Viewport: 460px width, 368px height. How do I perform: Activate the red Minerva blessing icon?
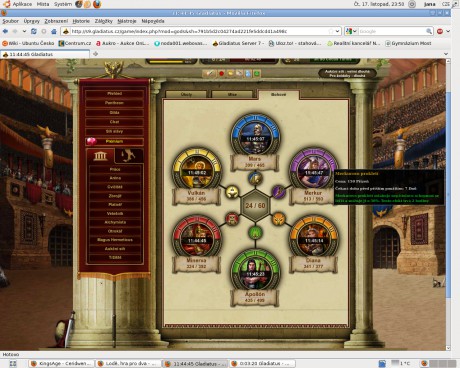(232, 219)
